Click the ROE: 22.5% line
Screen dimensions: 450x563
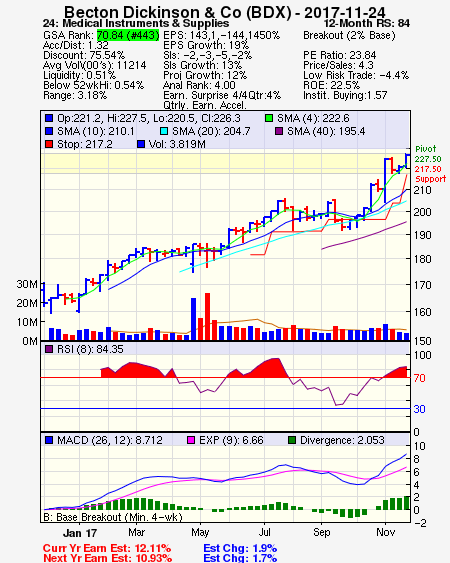pyautogui.click(x=331, y=85)
